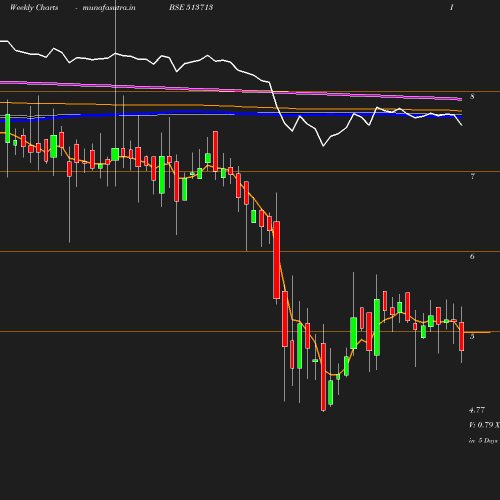Image resolution: width=500 pixels, height=500 pixels.
Task: Click the price axis label '6'
Action: 472,256
